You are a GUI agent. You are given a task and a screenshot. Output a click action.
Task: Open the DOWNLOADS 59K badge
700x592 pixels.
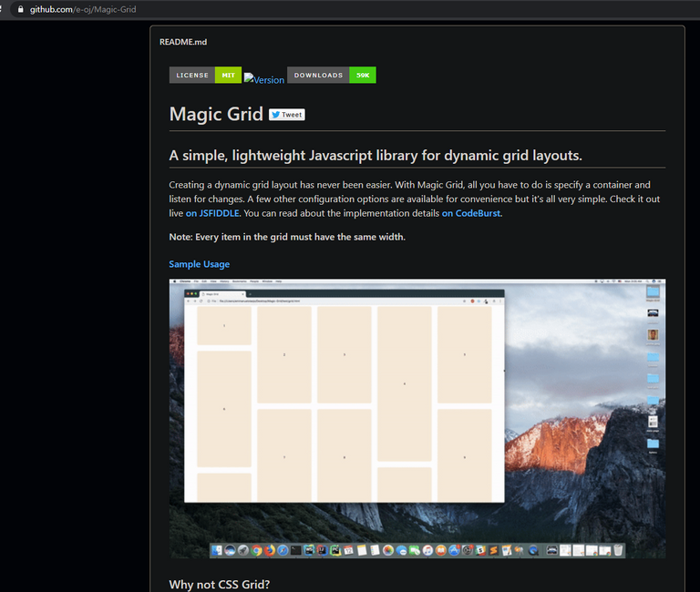coord(331,75)
